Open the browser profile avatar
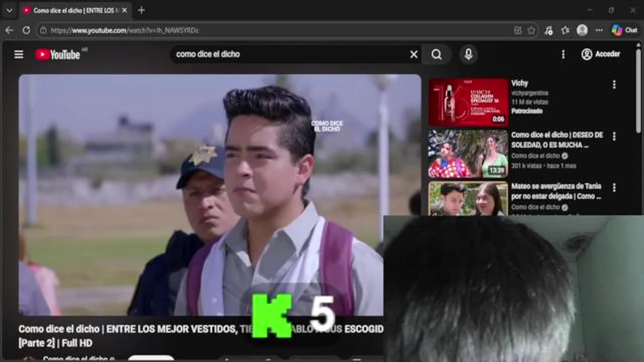Screen dimensions: 644x362 tap(582, 30)
